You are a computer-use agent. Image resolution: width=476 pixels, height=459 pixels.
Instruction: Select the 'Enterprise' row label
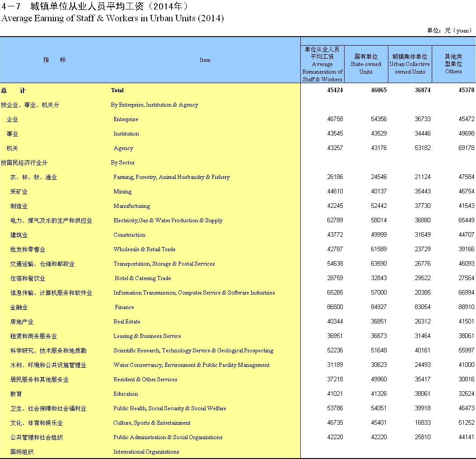pos(126,119)
